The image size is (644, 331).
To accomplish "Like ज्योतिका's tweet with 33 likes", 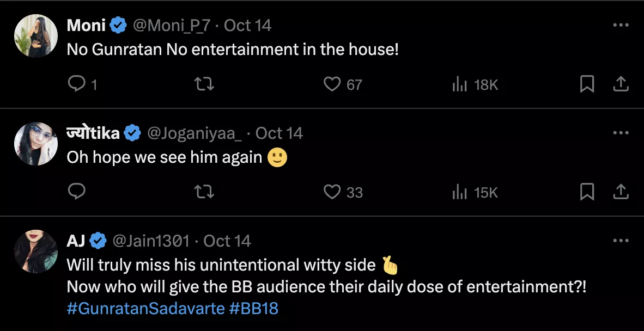I will click(x=332, y=192).
